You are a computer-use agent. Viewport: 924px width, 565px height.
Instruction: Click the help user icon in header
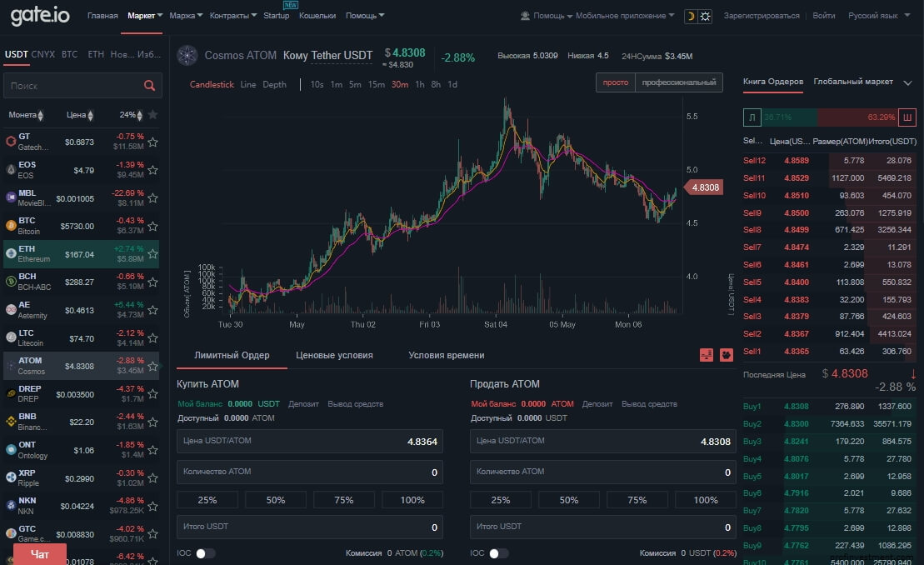coord(525,16)
